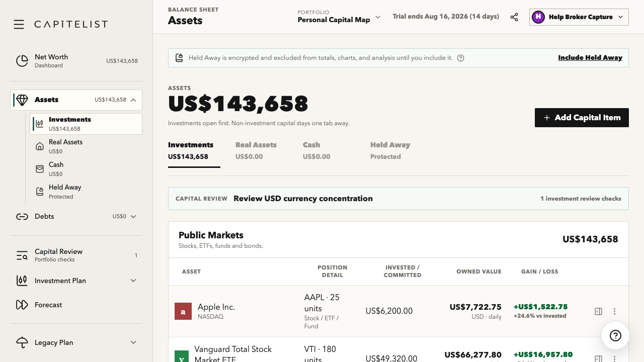This screenshot has height=362, width=644.
Task: Click the Vanguard green logo tile
Action: [x=182, y=356]
